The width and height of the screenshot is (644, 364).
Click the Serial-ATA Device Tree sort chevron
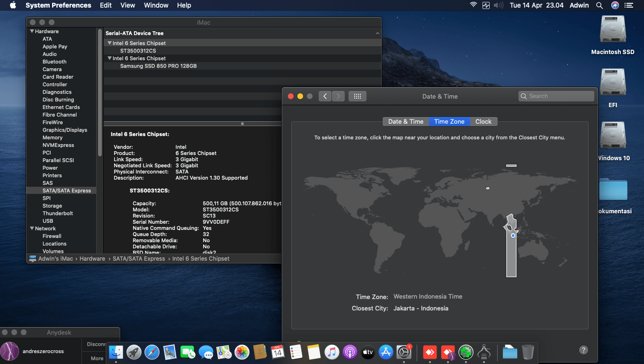pyautogui.click(x=377, y=34)
